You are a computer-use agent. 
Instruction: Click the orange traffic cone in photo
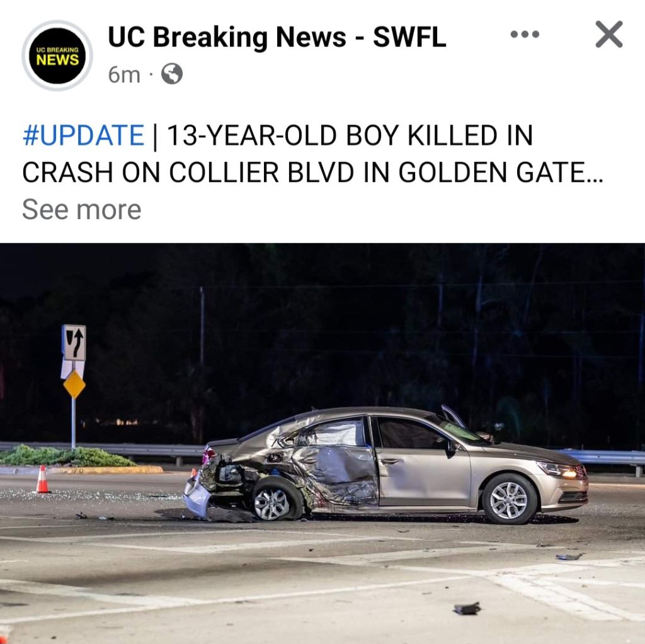point(42,479)
